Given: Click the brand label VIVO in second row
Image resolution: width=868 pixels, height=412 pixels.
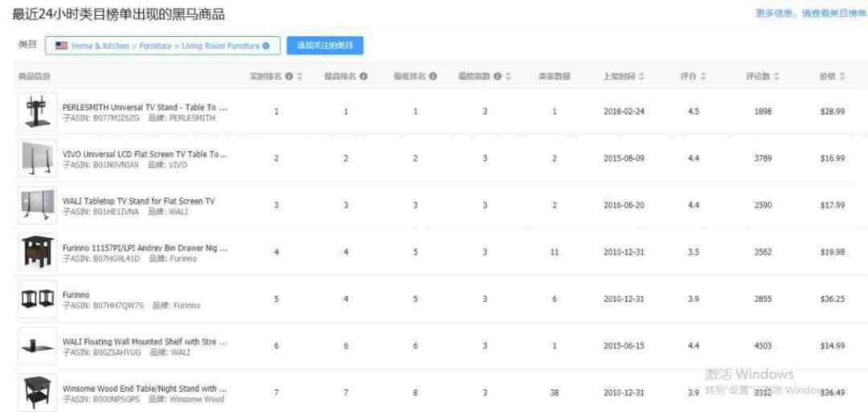Looking at the screenshot, I should click(x=178, y=165).
